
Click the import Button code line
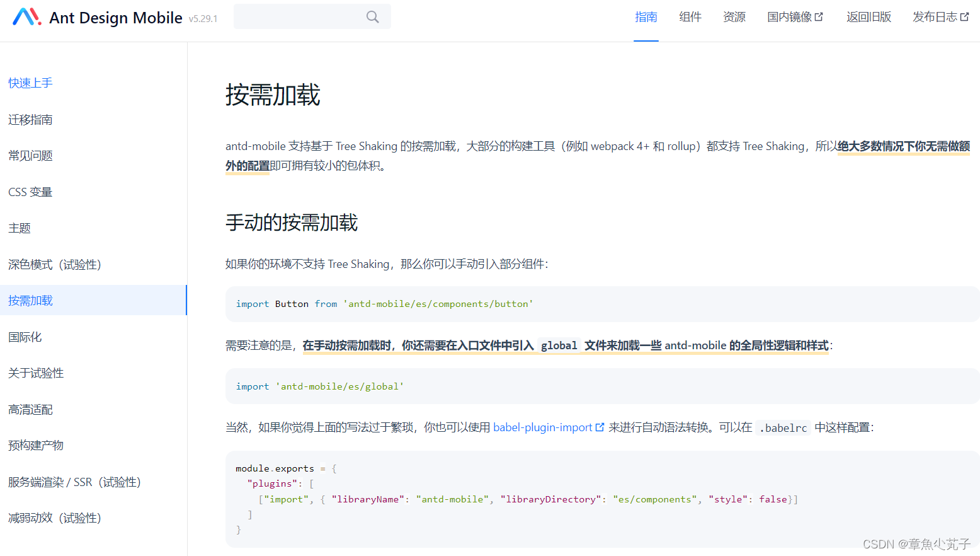click(x=384, y=304)
